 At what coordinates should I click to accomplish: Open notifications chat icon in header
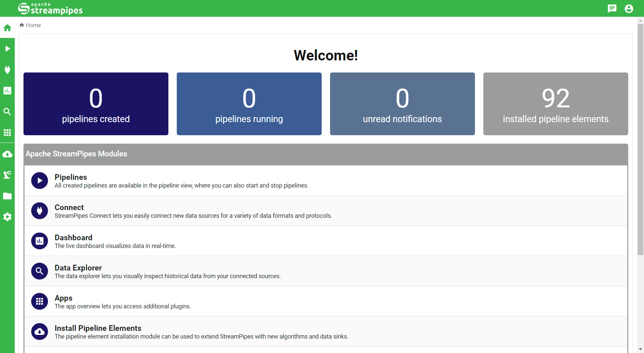612,8
